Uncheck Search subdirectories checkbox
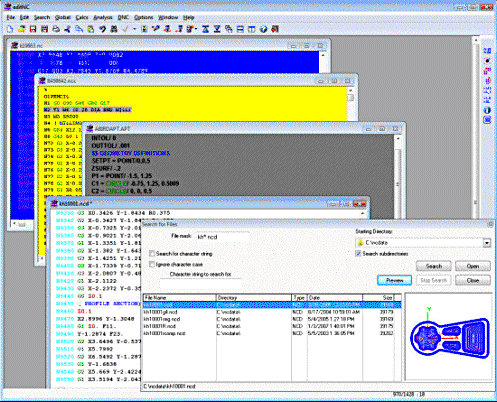497x402 pixels. click(x=358, y=254)
